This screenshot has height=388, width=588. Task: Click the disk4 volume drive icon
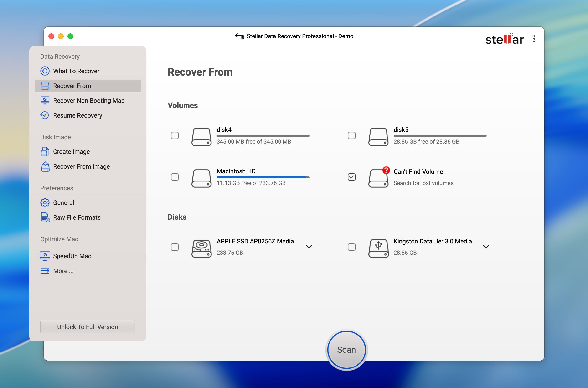tap(201, 137)
